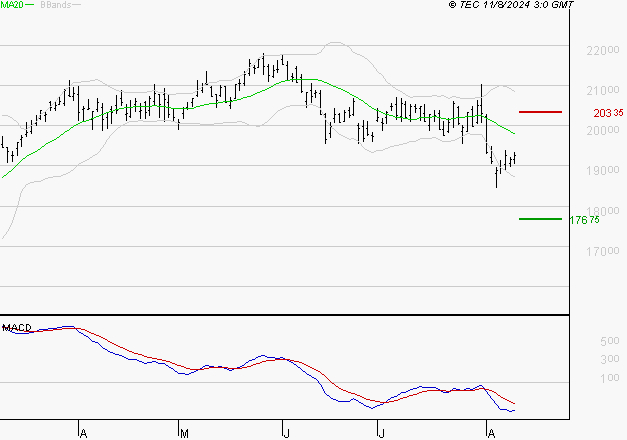
Task: Click the TEC 11/8/2024 3:0 GMT copyright text
Action: pyautogui.click(x=511, y=5)
